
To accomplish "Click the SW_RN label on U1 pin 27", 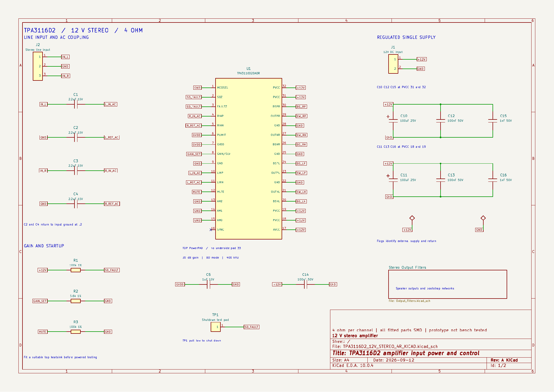I will point(301,135).
